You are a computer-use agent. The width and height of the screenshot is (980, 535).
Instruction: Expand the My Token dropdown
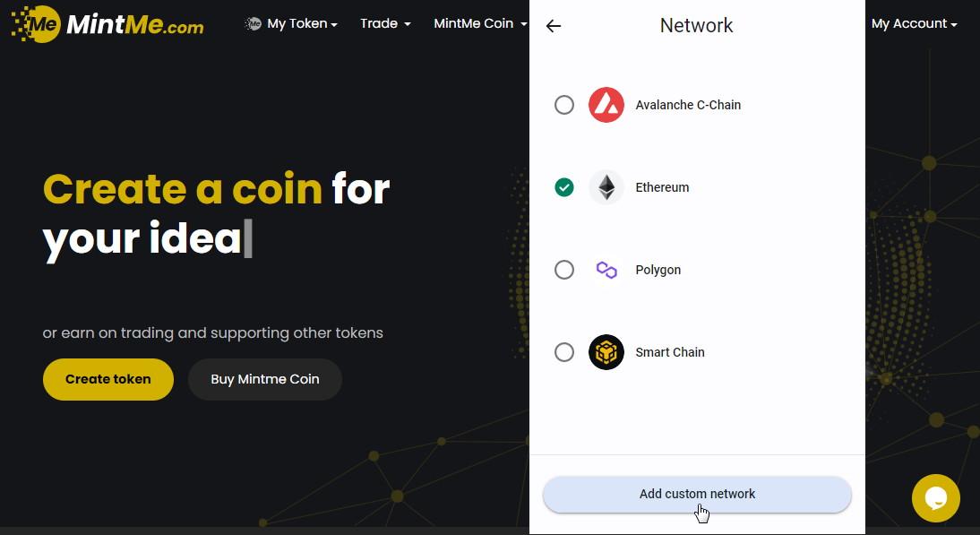302,24
